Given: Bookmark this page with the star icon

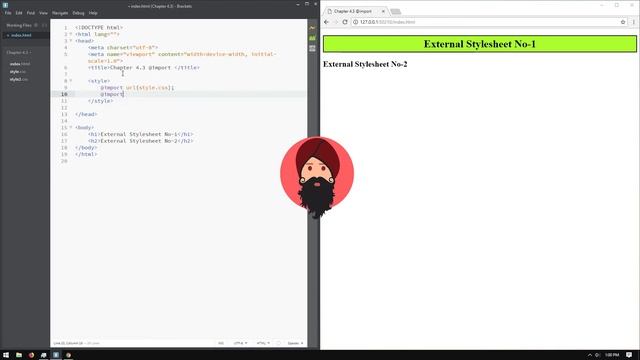Looking at the screenshot, I should (x=623, y=22).
